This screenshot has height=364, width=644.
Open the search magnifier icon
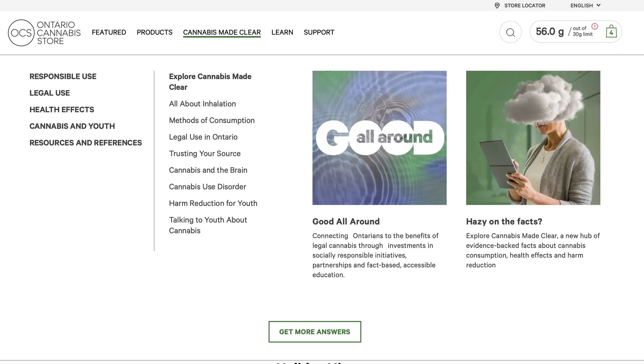(x=510, y=32)
